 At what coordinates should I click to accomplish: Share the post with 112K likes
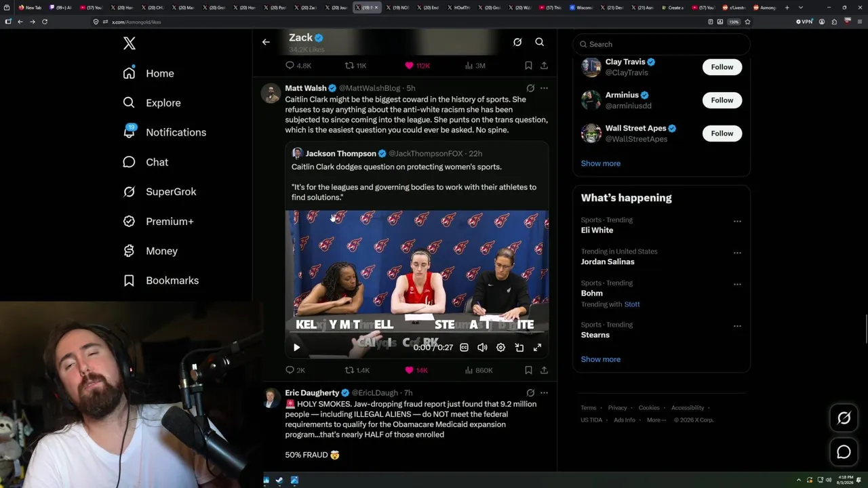pos(544,66)
